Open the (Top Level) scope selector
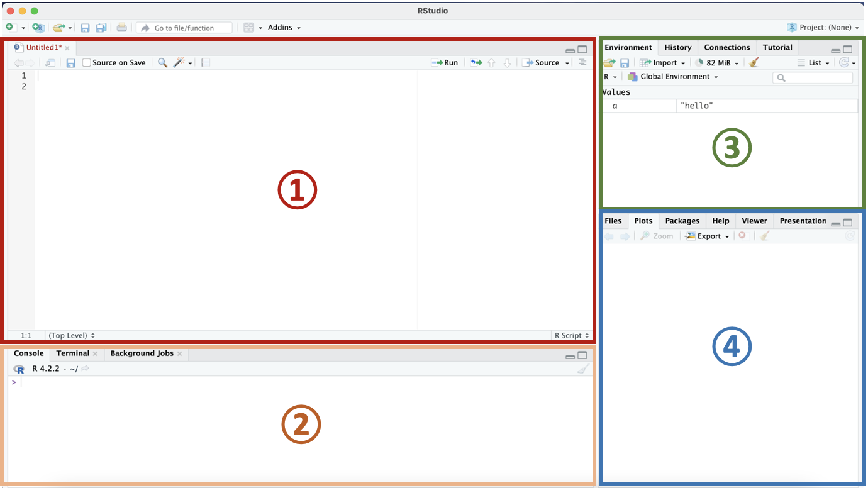Image resolution: width=868 pixels, height=488 pixels. pos(72,336)
